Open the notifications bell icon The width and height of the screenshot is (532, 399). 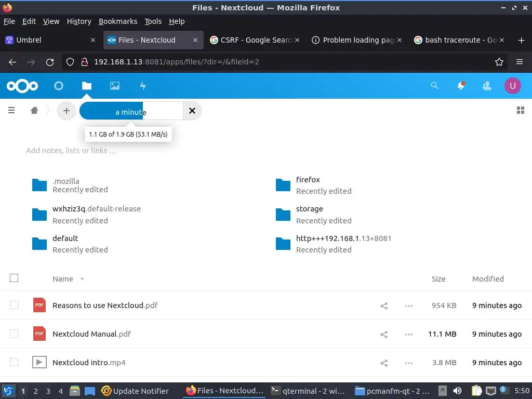460,86
